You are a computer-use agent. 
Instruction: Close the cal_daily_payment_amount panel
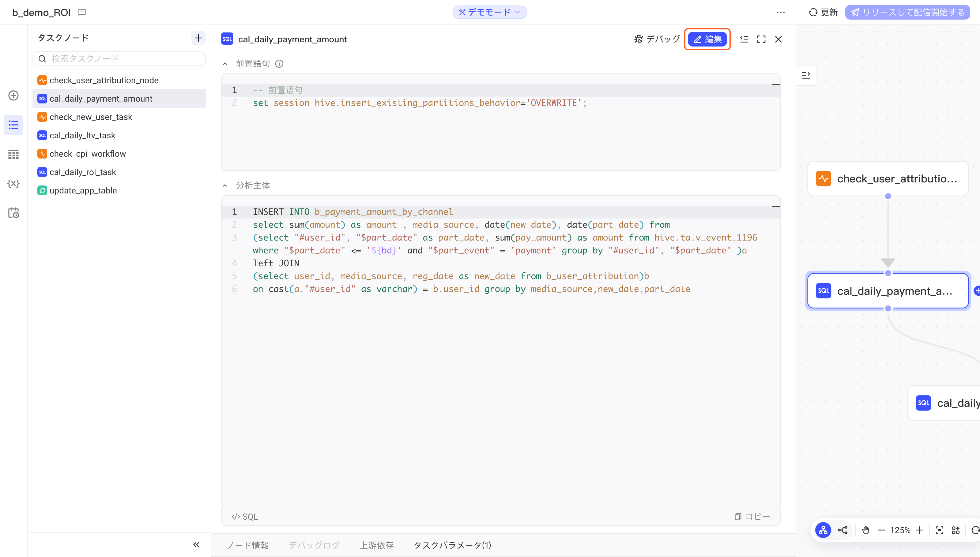778,39
